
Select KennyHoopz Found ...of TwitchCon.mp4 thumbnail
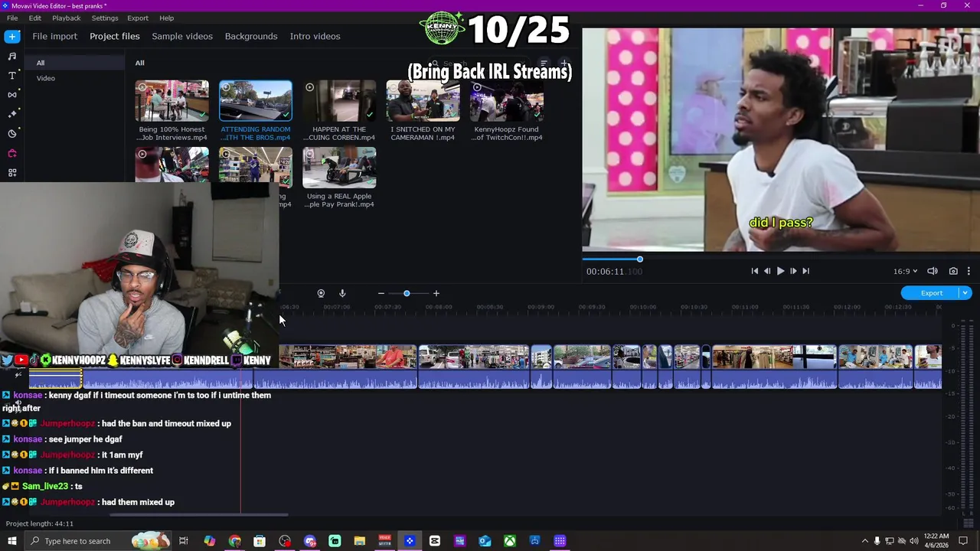(507, 101)
